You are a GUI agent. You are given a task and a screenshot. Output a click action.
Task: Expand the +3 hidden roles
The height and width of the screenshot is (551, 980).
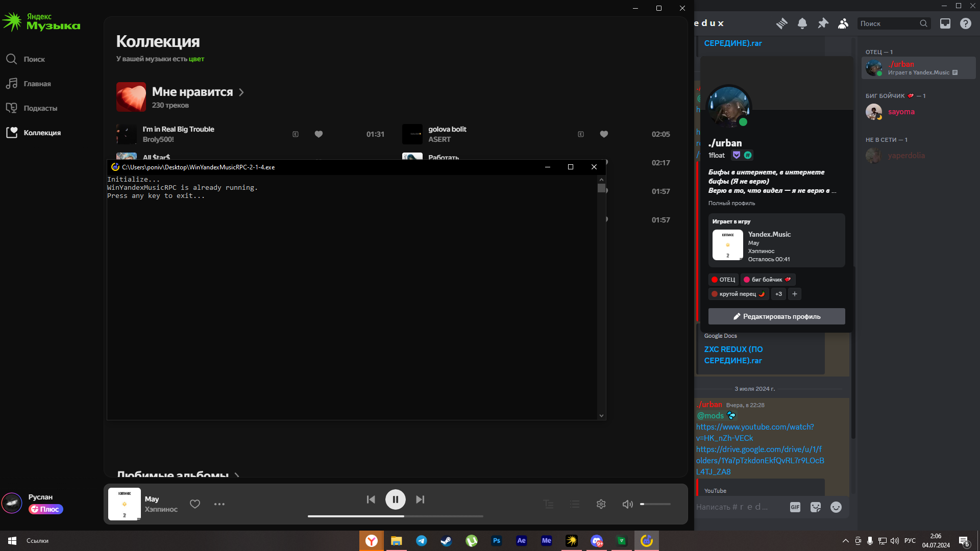click(x=778, y=294)
